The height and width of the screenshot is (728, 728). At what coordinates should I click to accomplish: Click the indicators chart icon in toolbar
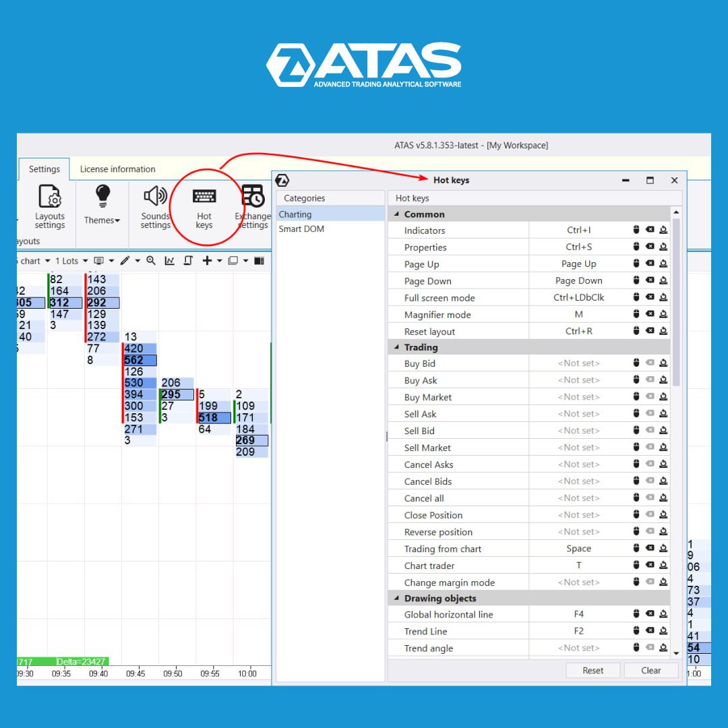(169, 260)
